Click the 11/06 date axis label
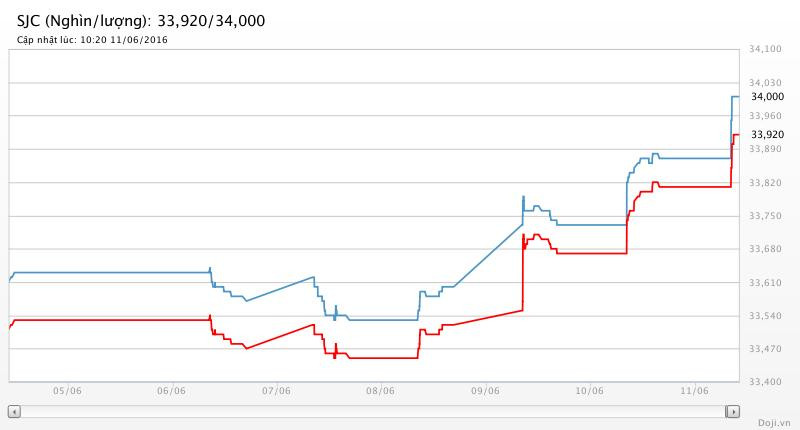 694,392
